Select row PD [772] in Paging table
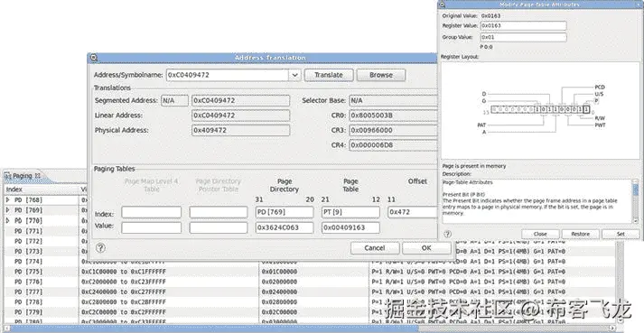Image resolution: width=644 pixels, height=333 pixels. [41, 241]
